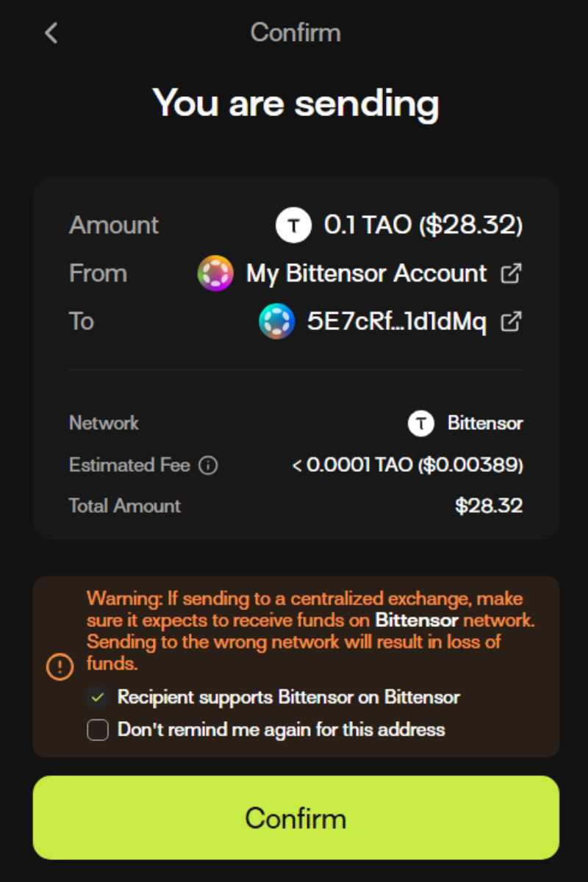588x882 pixels.
Task: Open sender account external link icon
Action: (511, 273)
